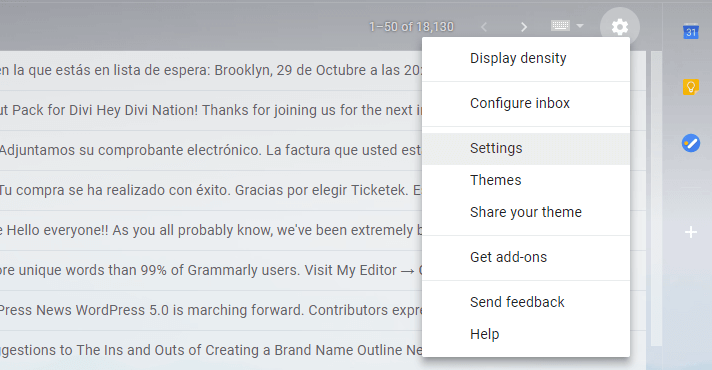Open the Google Keep lightbulb icon
This screenshot has width=712, height=370.
pyautogui.click(x=691, y=87)
